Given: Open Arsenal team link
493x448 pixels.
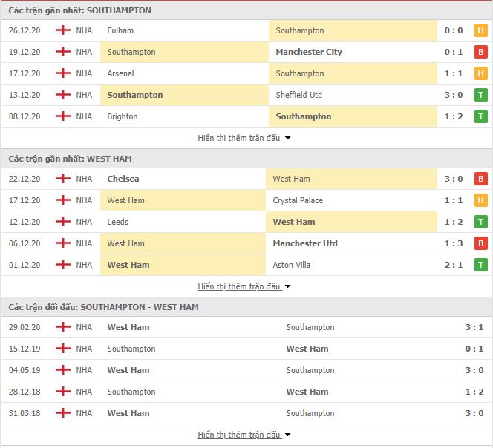Looking at the screenshot, I should (120, 73).
